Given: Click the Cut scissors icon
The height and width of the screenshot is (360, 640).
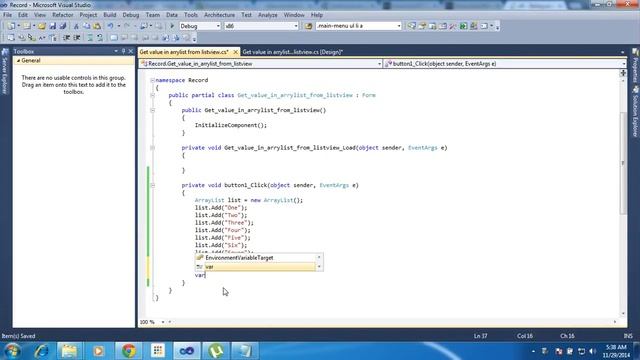Looking at the screenshot, I should click(x=76, y=26).
